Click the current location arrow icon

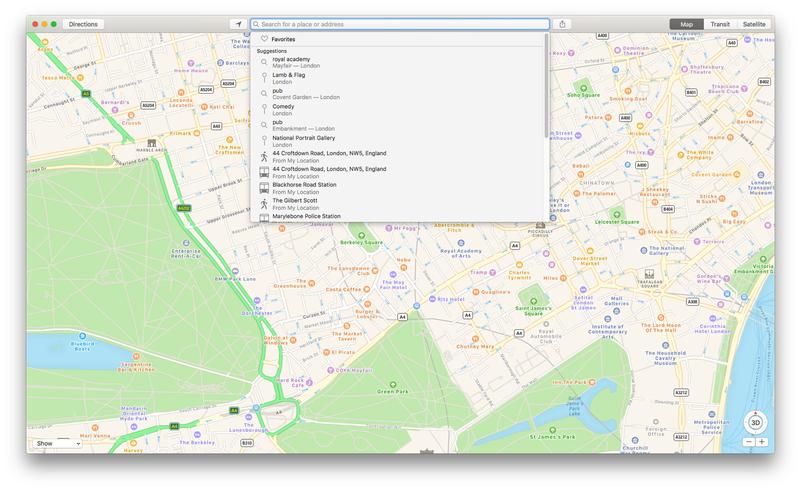point(237,24)
